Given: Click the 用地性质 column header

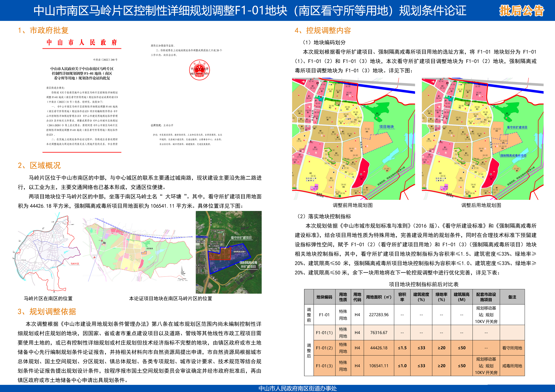Looking at the screenshot, I should (x=343, y=297).
